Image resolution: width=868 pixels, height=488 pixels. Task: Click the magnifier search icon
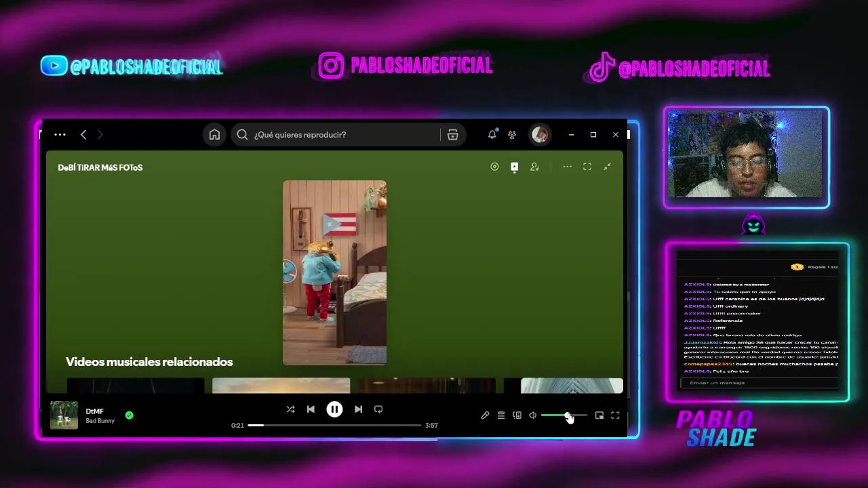click(242, 135)
